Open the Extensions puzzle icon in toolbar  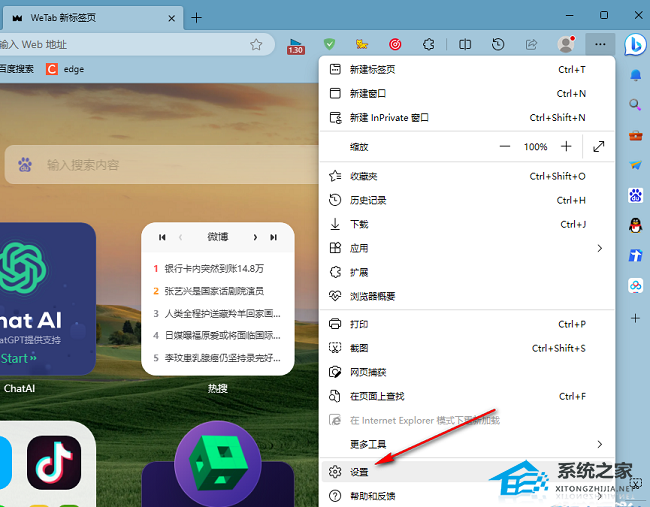pos(428,44)
